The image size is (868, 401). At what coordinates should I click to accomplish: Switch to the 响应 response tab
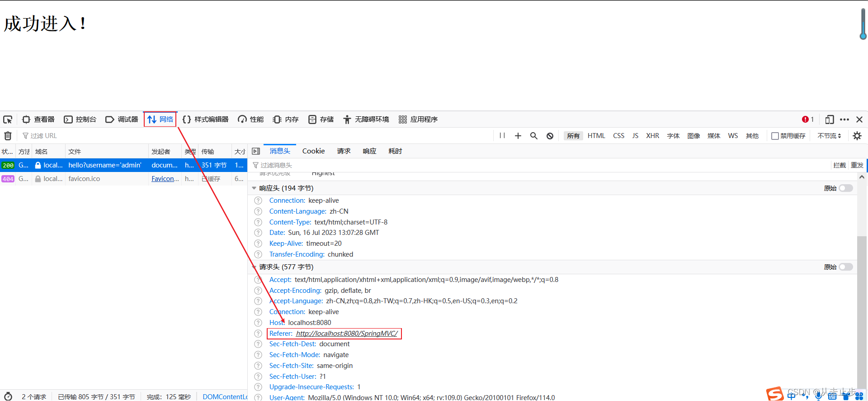tap(369, 151)
